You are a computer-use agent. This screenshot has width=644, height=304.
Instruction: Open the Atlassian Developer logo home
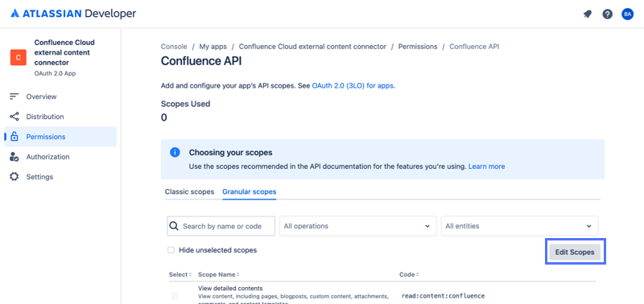click(x=73, y=14)
